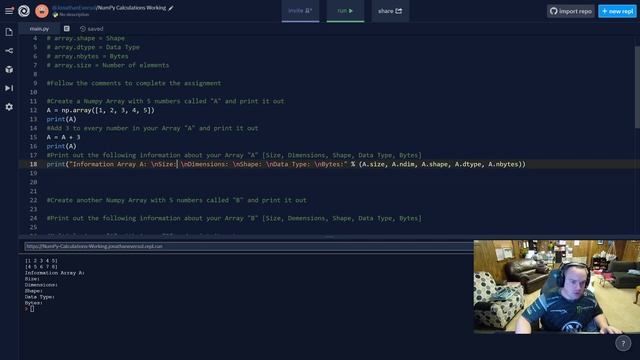The image size is (640, 360).
Task: Create a new repl
Action: (617, 11)
